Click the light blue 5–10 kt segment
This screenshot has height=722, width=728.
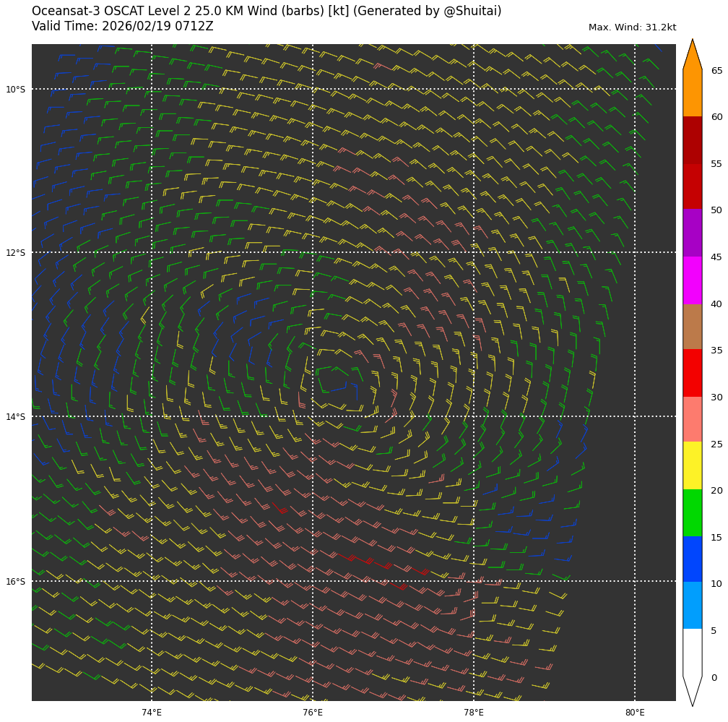[692, 605]
